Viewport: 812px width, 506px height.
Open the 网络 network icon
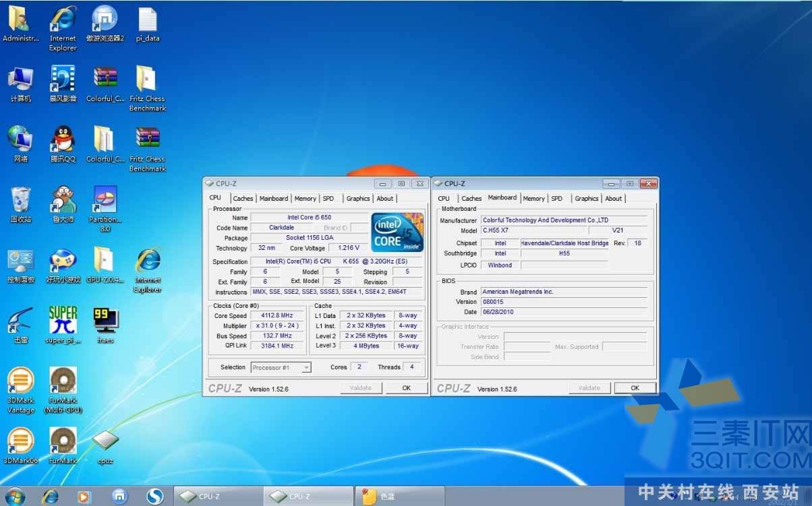pyautogui.click(x=20, y=144)
